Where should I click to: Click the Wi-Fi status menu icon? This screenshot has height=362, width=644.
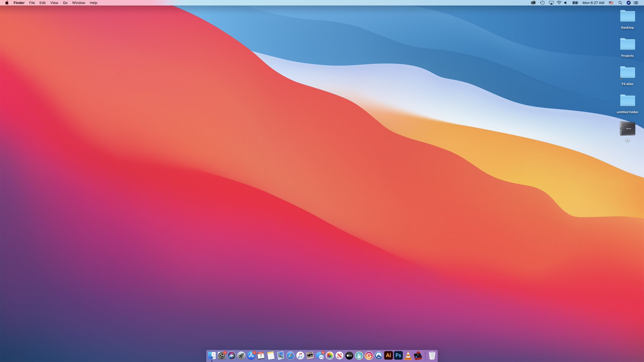point(559,3)
